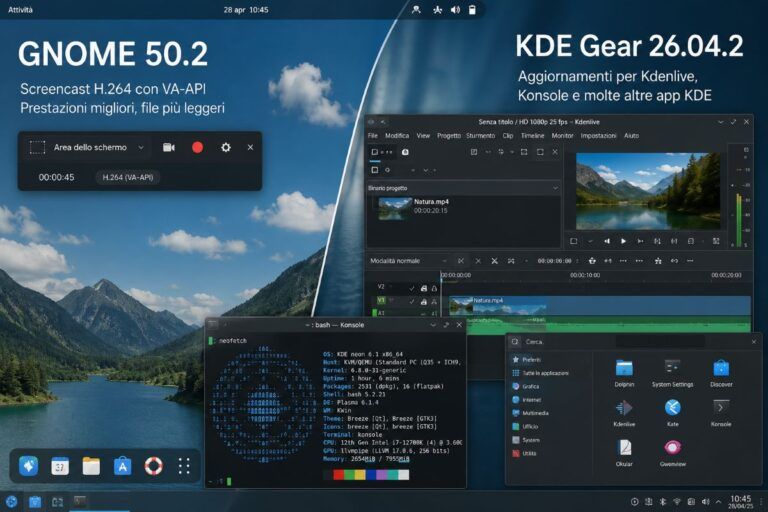Launch System Settings from the launcher
Screen dimensions: 768x512
672,373
